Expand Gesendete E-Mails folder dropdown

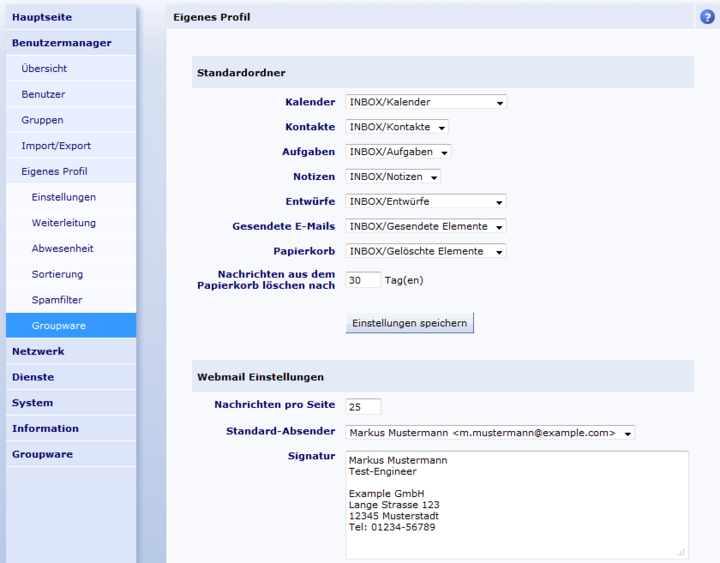tap(426, 226)
